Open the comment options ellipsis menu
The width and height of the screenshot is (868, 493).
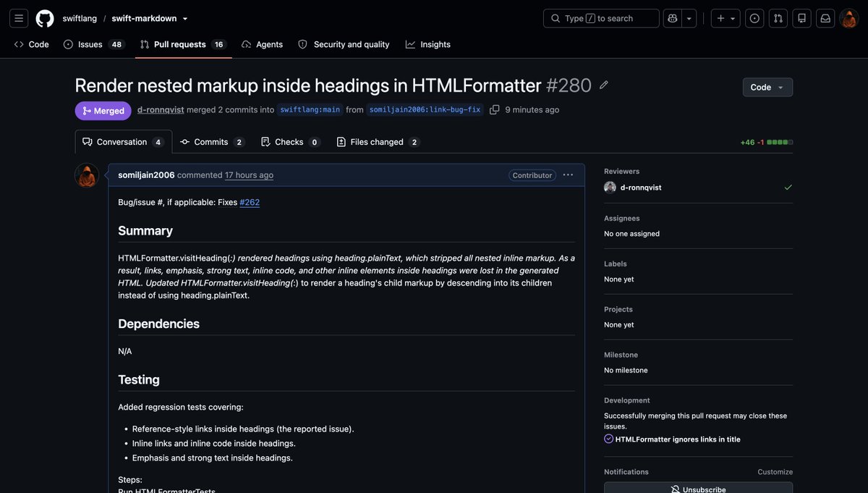pyautogui.click(x=568, y=175)
